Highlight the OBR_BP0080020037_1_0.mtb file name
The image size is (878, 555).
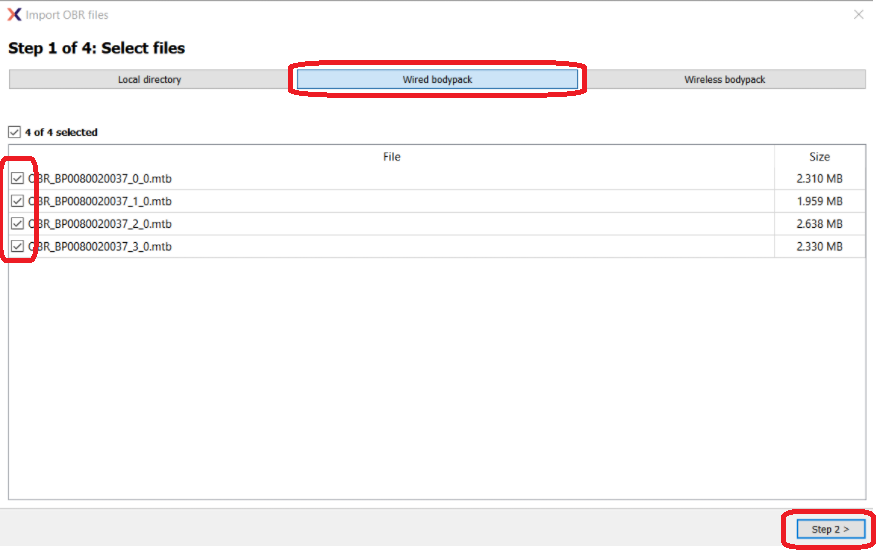(100, 201)
